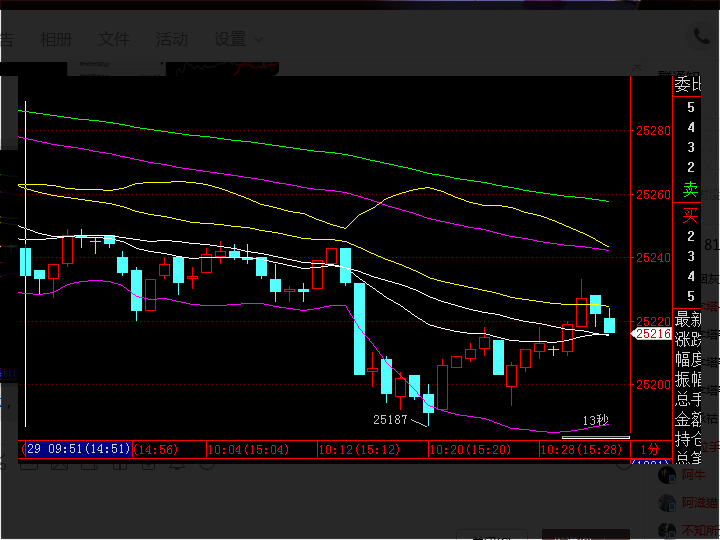Image resolution: width=720 pixels, height=540 pixels.
Task: Click the 25220 price axis label
Action: click(x=653, y=321)
